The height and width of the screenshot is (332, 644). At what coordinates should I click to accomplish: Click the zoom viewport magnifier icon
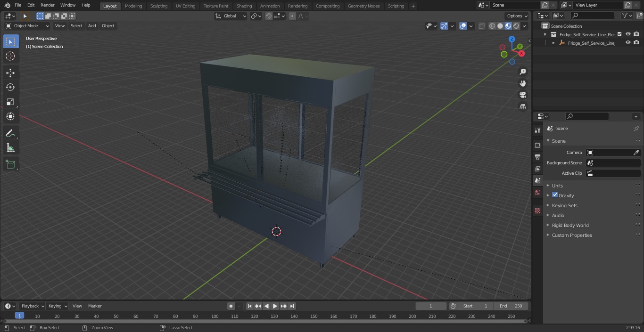pyautogui.click(x=522, y=72)
